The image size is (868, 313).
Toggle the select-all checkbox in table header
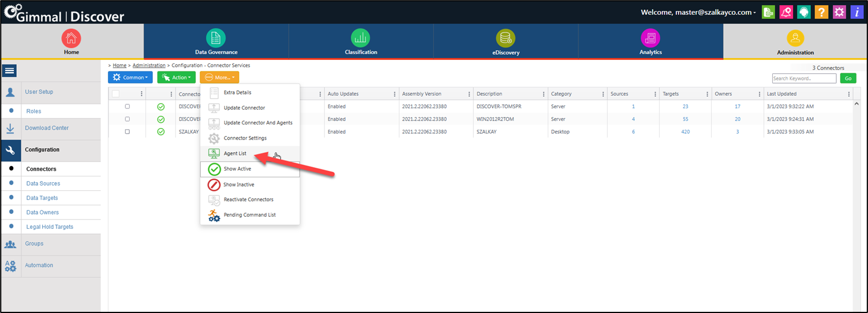(116, 94)
